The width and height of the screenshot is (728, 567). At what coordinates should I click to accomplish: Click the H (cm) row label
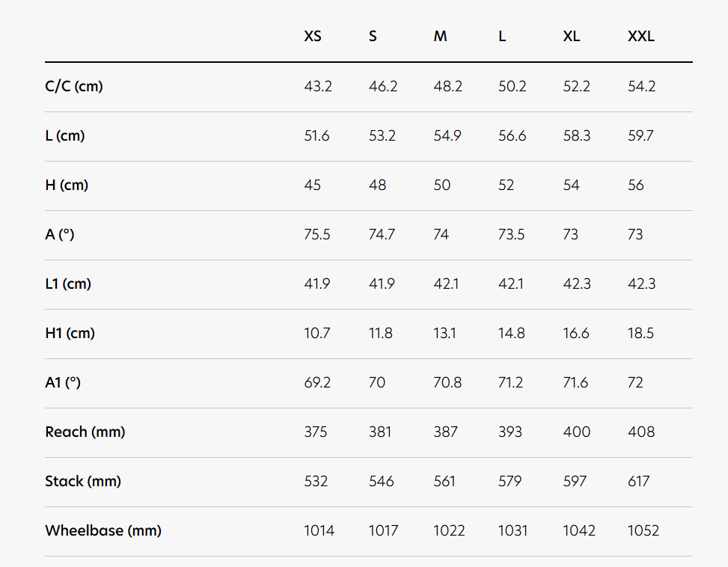pos(67,185)
